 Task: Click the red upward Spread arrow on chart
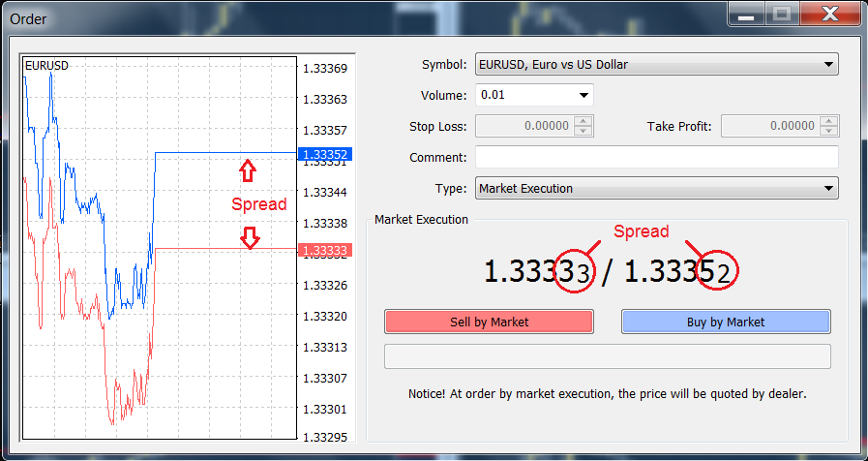248,171
